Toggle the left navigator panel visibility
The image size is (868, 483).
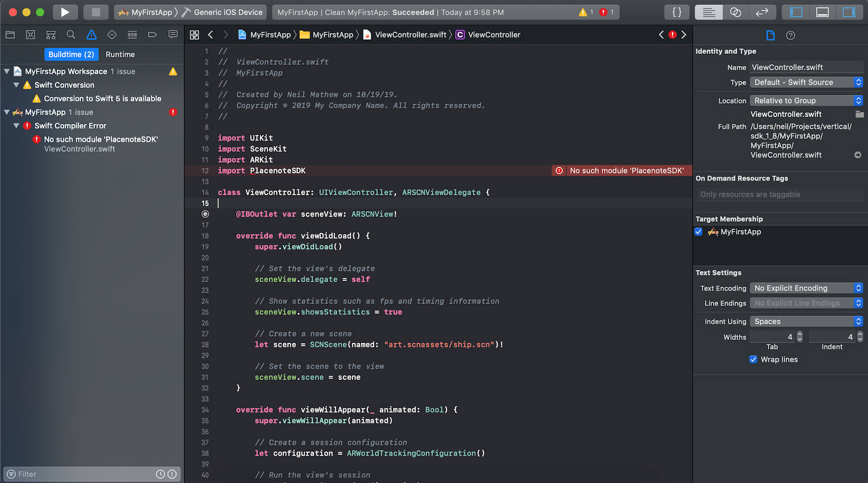pyautogui.click(x=796, y=12)
